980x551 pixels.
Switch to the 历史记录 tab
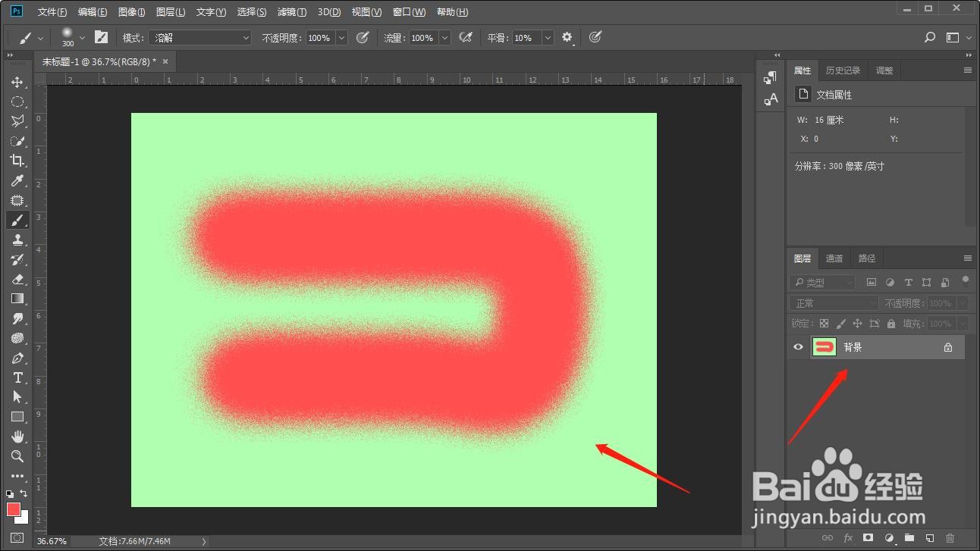[843, 70]
